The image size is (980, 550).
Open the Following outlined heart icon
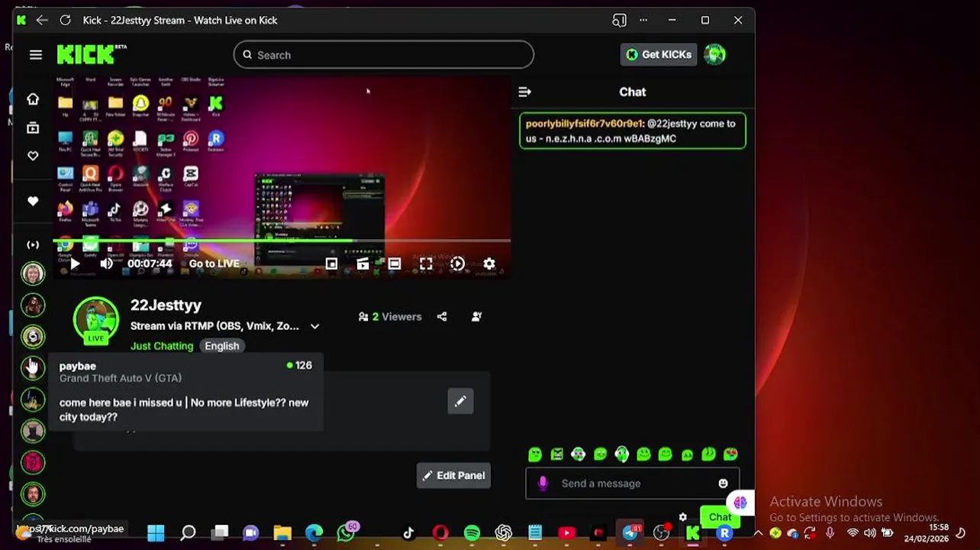point(33,156)
